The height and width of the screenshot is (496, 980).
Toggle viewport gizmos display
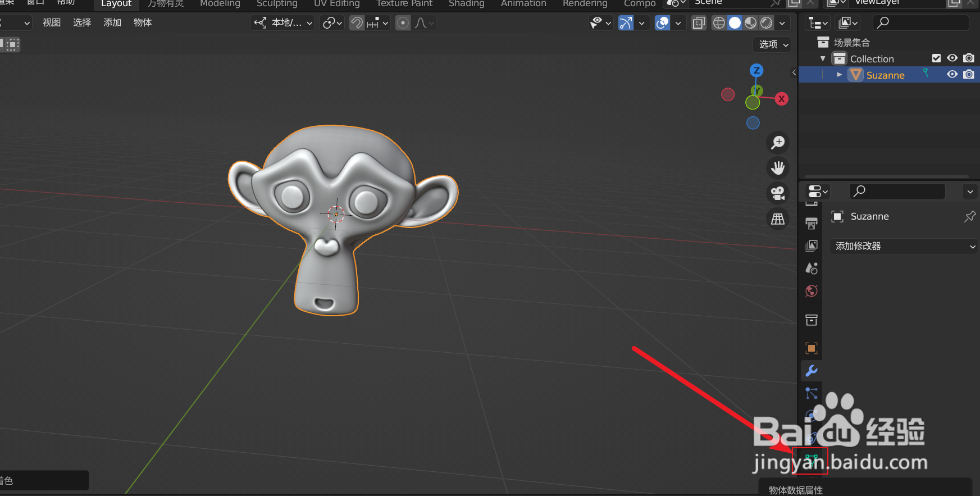(626, 23)
